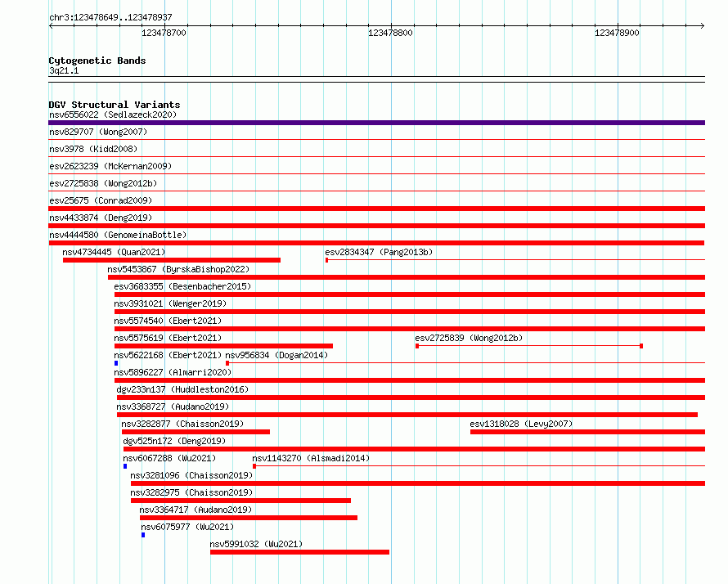Image resolution: width=728 pixels, height=584 pixels.
Task: Click nsv4444580 (GenomeinaBottle) label
Action: point(118,235)
